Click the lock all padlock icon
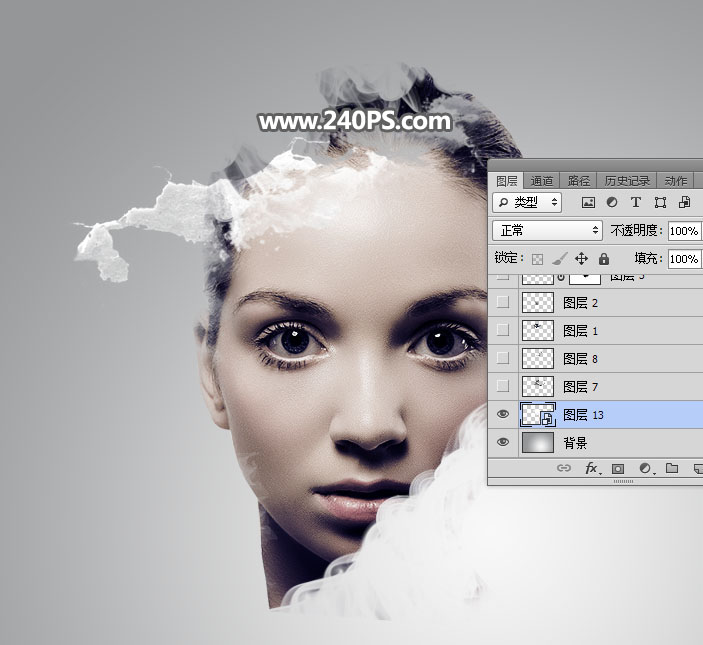The width and height of the screenshot is (703, 645). [604, 259]
